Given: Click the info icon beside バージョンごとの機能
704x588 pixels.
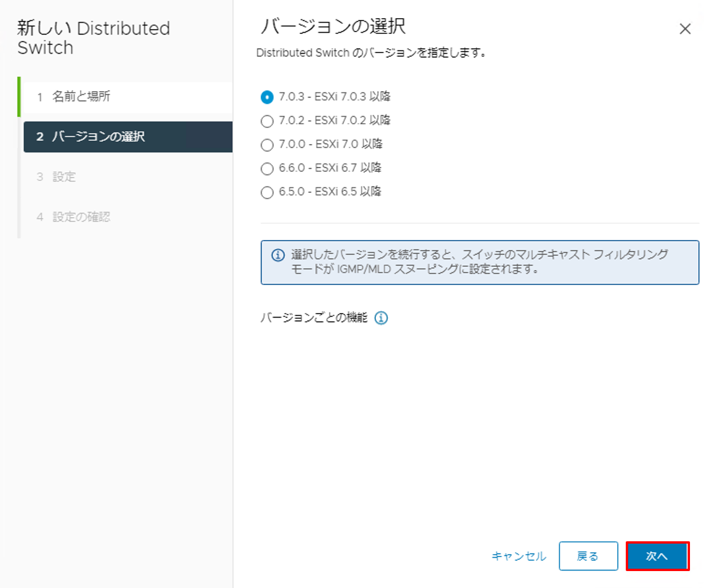Looking at the screenshot, I should pyautogui.click(x=381, y=318).
